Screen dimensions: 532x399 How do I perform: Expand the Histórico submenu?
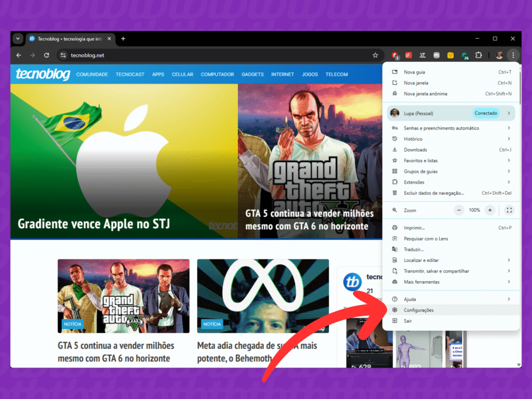(451, 139)
